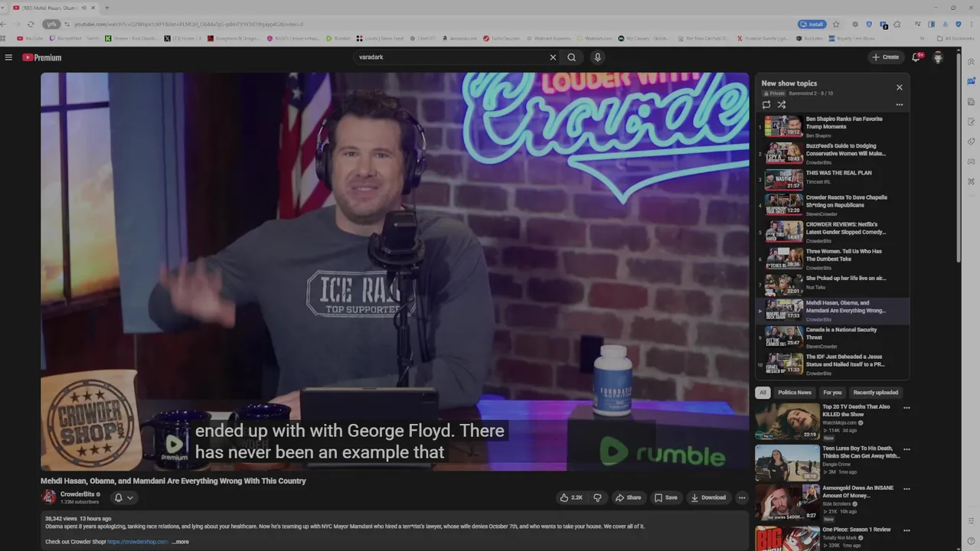Image resolution: width=980 pixels, height=551 pixels.
Task: Open All Bookmarks folder
Action: pyautogui.click(x=955, y=38)
